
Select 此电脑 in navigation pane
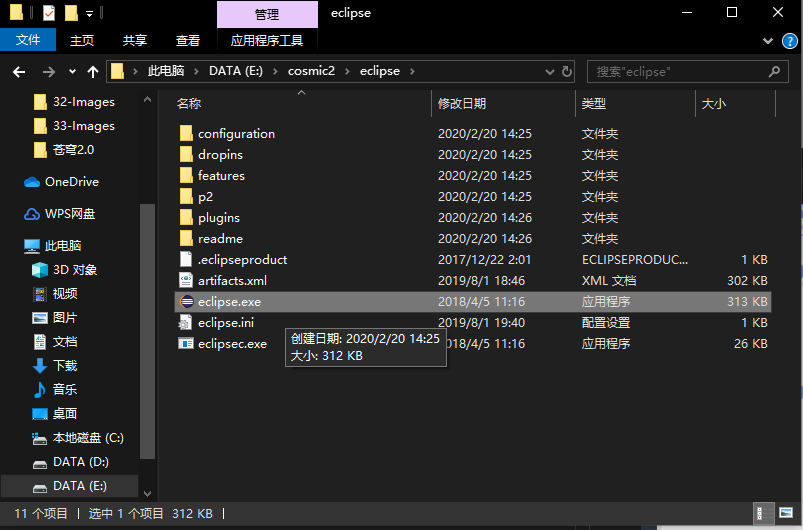[x=53, y=246]
